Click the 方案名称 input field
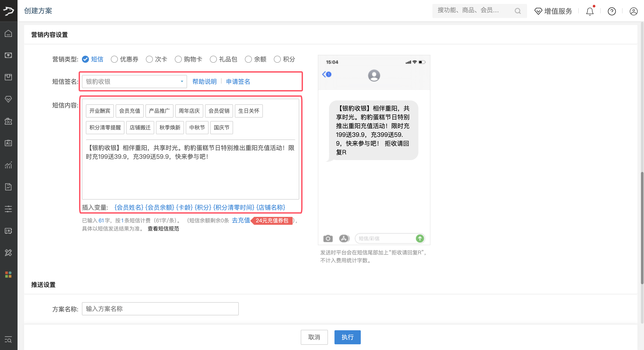 pyautogui.click(x=160, y=309)
